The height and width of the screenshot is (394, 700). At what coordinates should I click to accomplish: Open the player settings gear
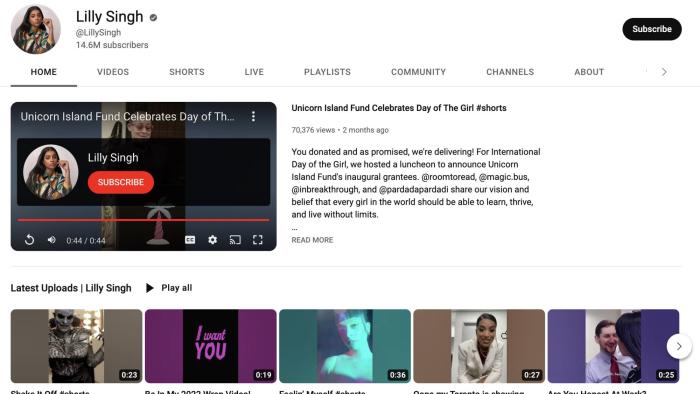pos(212,240)
